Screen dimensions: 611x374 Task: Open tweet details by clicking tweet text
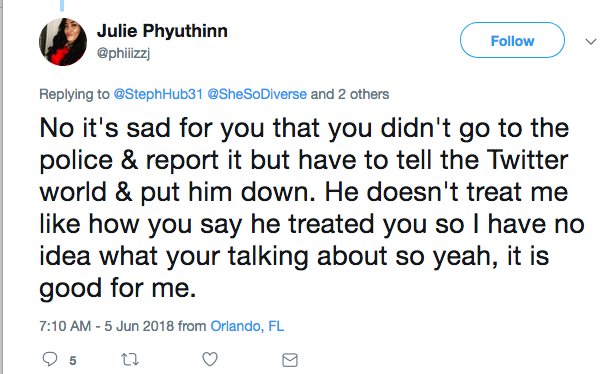click(312, 208)
